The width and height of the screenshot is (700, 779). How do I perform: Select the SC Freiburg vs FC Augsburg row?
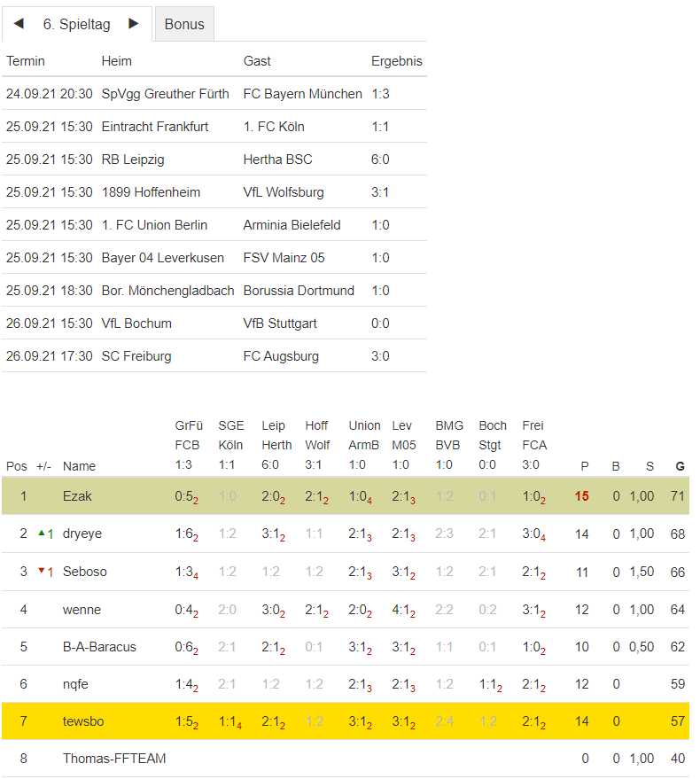point(214,356)
